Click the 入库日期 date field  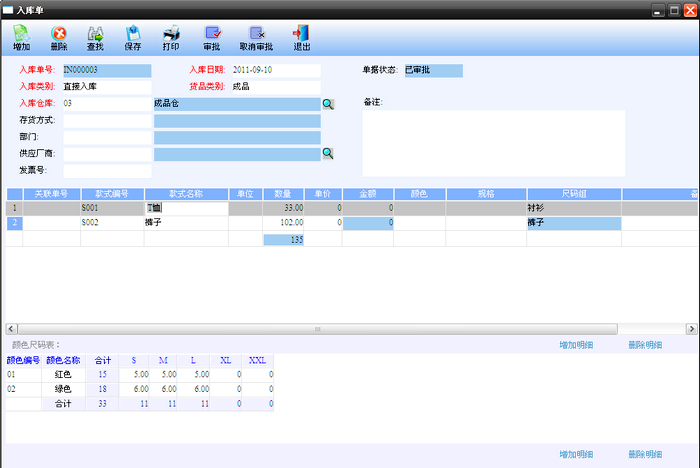(x=275, y=71)
